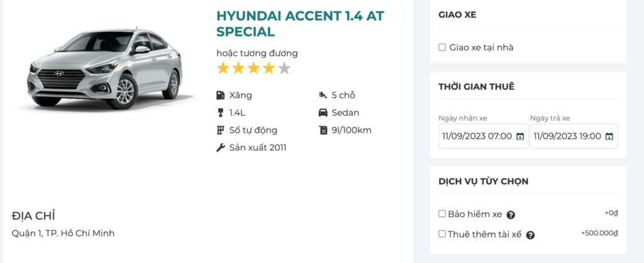The width and height of the screenshot is (644, 263).
Task: Click the fuel pump icon beside Xăng
Action: coord(220,96)
